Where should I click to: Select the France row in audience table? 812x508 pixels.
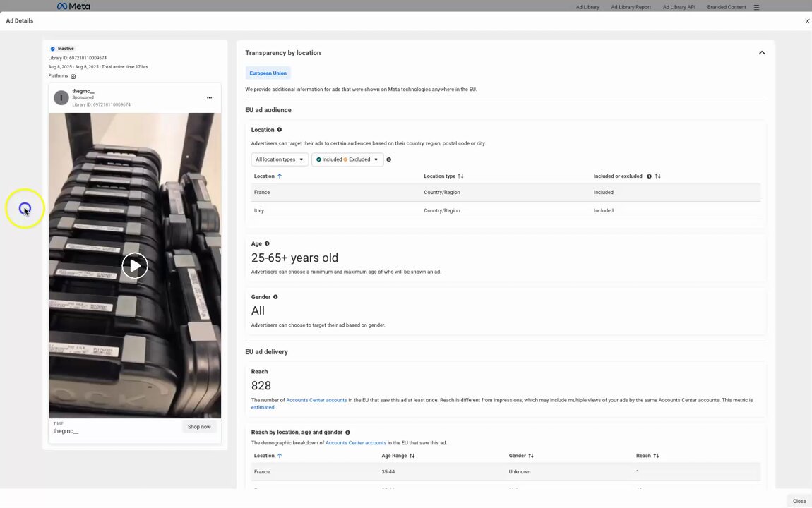[x=506, y=193]
